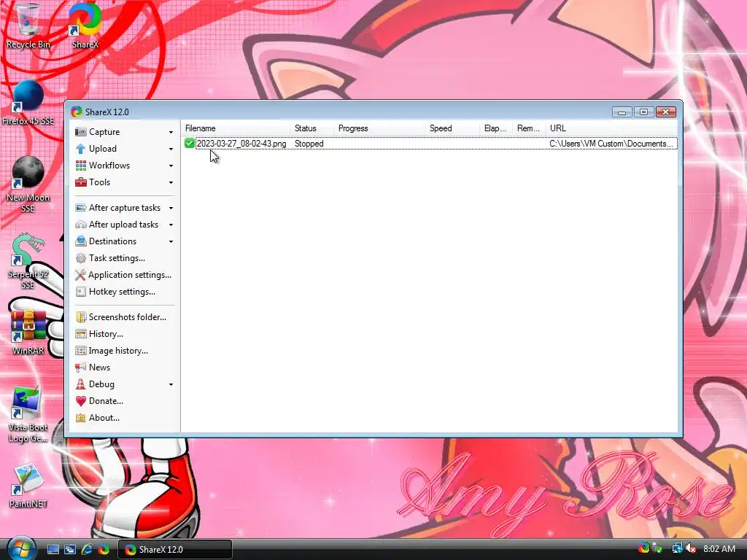Open the Screenshots folder icon
Image resolution: width=747 pixels, height=560 pixels.
pos(80,317)
